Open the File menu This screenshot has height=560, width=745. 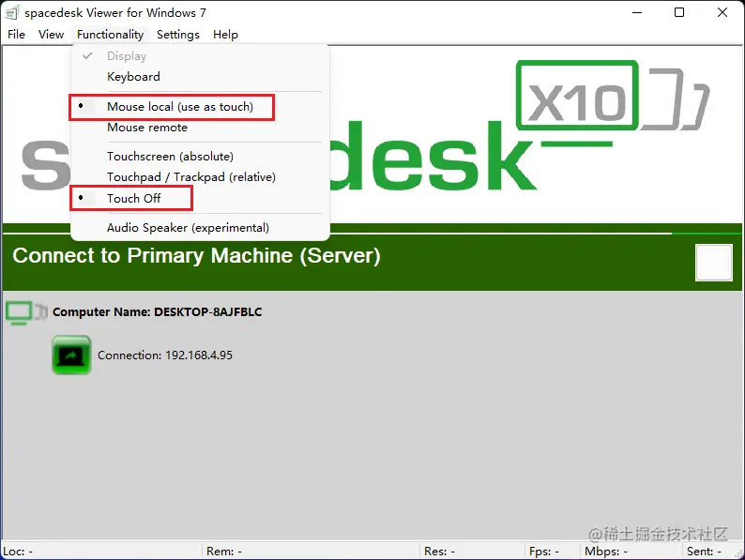tap(16, 34)
